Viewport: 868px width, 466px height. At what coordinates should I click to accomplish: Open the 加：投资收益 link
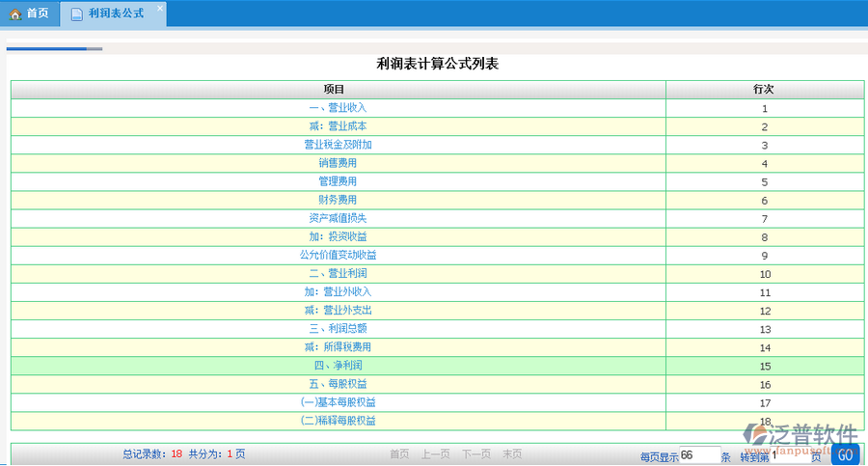[338, 236]
